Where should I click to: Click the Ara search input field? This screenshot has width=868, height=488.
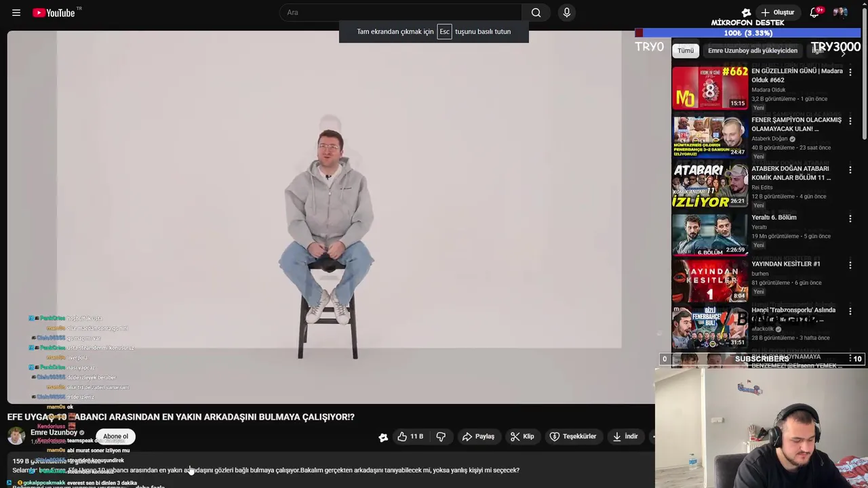(400, 12)
